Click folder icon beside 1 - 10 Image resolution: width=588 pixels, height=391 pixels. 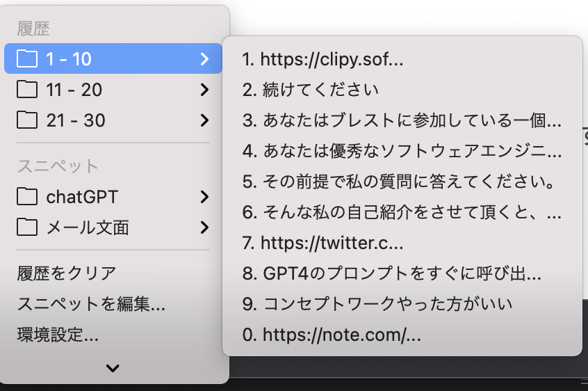tap(27, 59)
